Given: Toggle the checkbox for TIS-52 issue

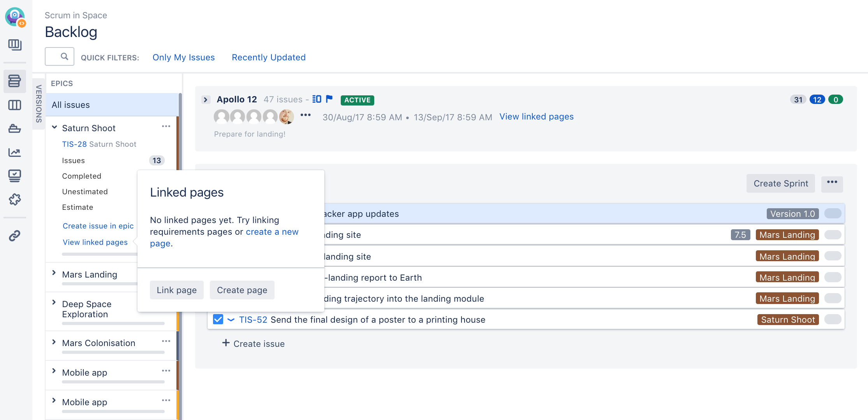Looking at the screenshot, I should coord(218,320).
